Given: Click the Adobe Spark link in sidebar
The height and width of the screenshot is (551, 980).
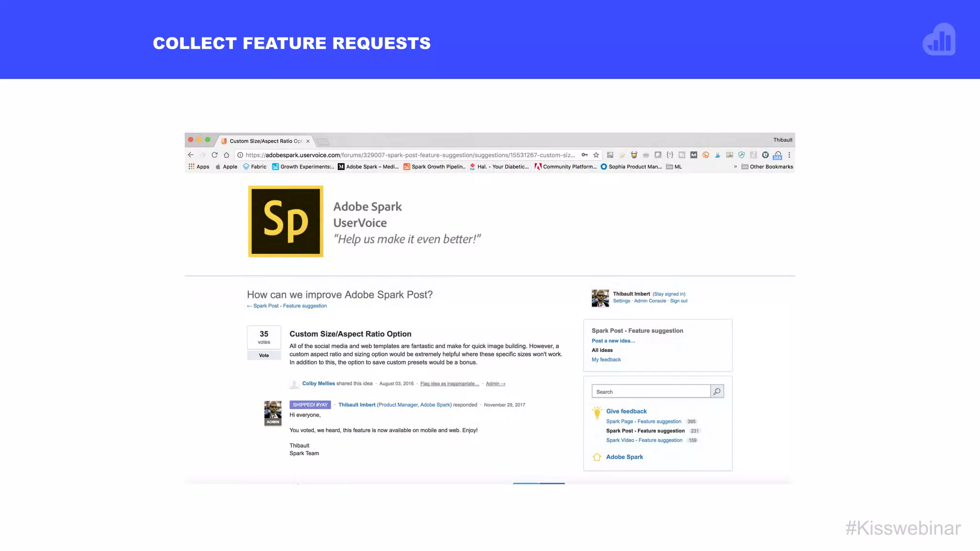Looking at the screenshot, I should 624,457.
